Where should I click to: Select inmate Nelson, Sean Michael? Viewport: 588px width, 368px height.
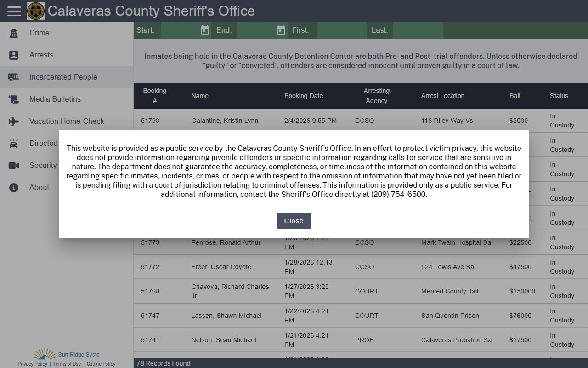(224, 340)
